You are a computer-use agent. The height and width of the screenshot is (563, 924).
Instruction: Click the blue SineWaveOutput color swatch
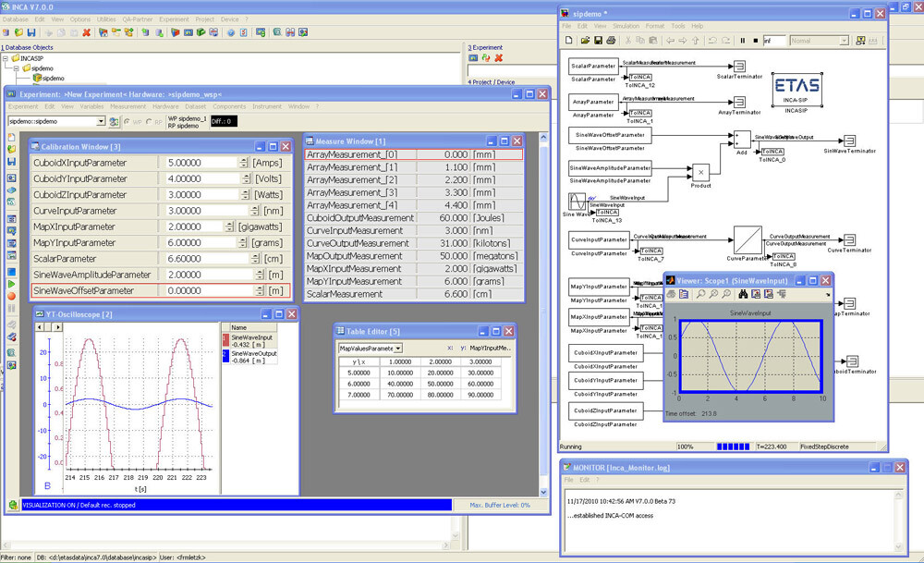click(225, 356)
